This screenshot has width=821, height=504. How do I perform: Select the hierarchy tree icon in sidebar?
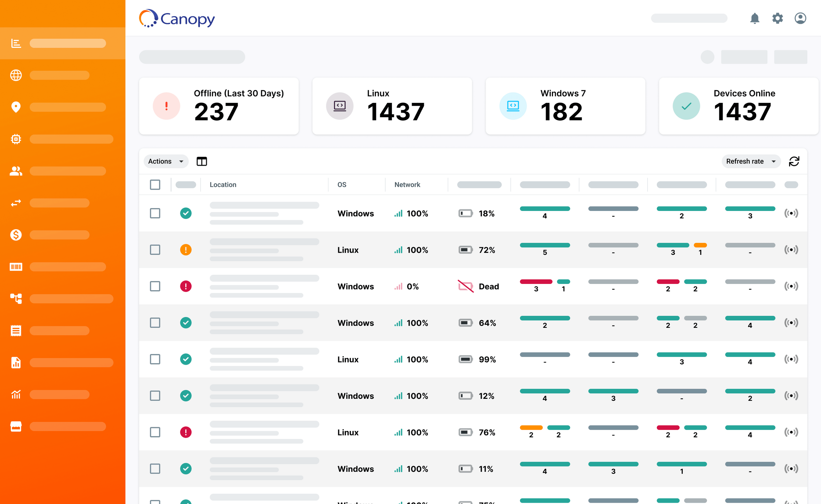click(16, 299)
